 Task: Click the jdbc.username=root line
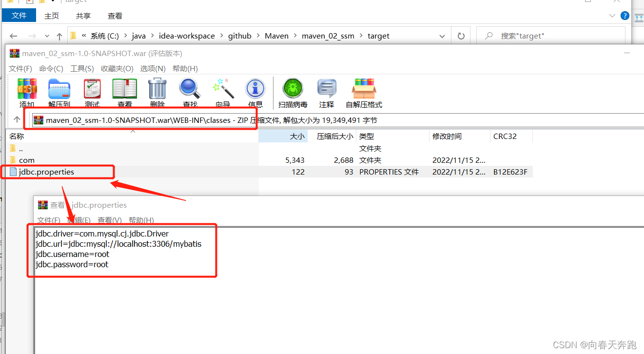pyautogui.click(x=72, y=254)
